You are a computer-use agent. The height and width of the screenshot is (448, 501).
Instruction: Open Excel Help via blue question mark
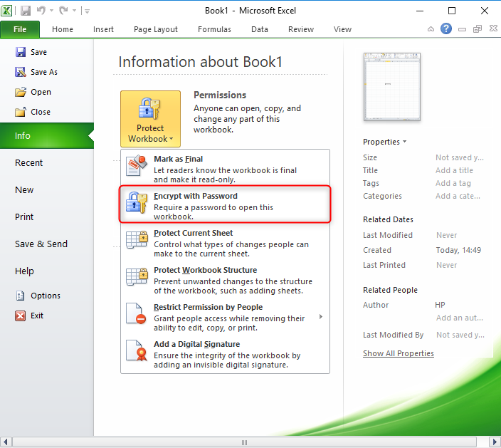446,28
